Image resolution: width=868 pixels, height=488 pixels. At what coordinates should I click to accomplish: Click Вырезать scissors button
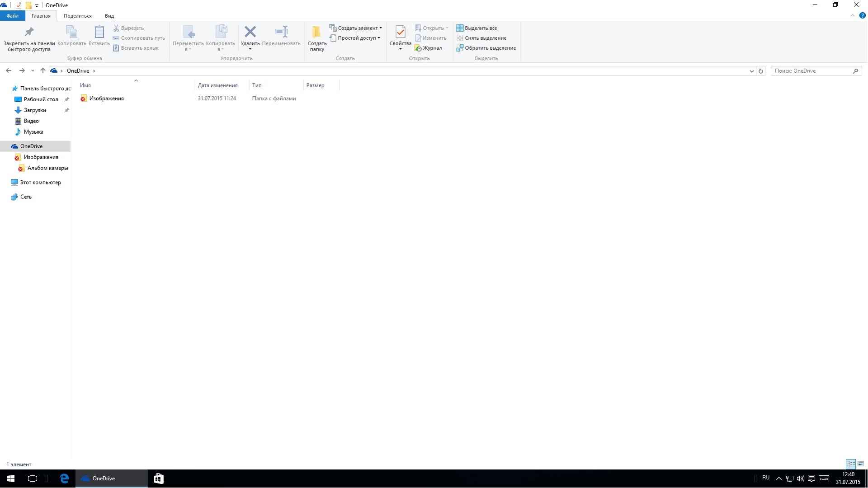128,28
